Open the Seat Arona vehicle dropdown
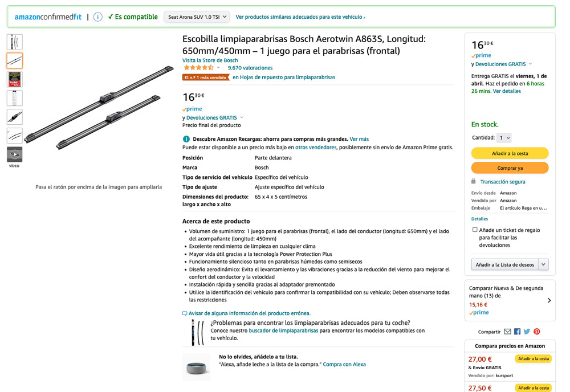Image resolution: width=570 pixels, height=392 pixels. (197, 17)
